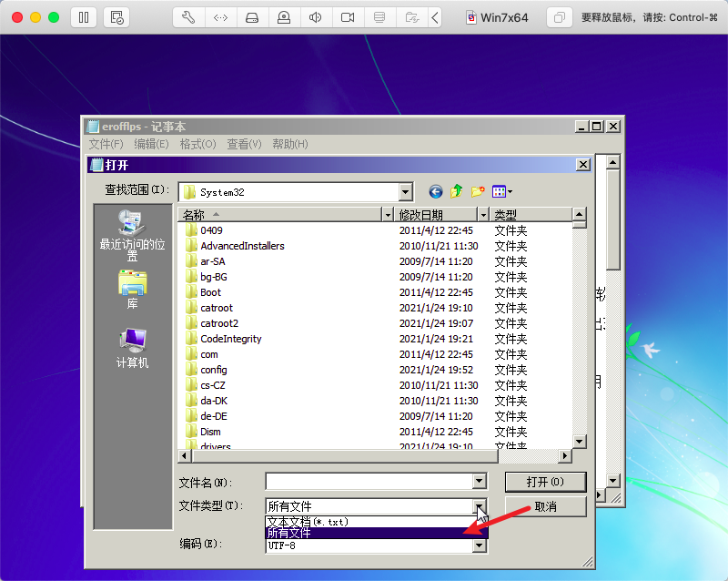The image size is (728, 581).
Task: Click the VM sound speaker icon
Action: tap(315, 17)
